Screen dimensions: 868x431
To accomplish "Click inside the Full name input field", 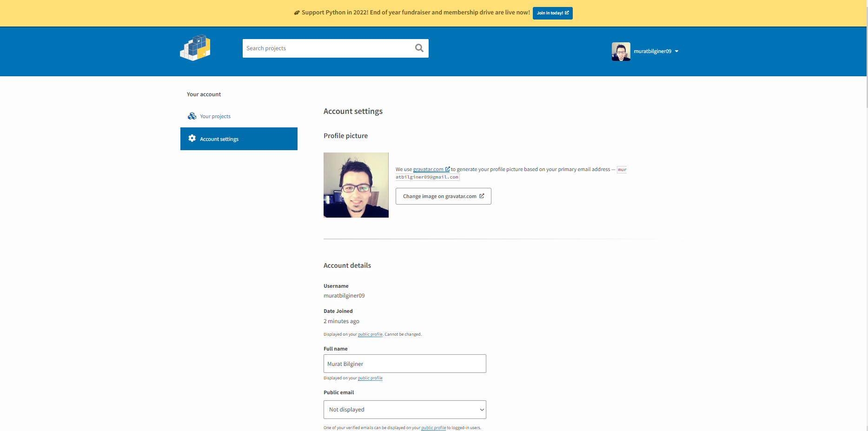I will pyautogui.click(x=404, y=364).
